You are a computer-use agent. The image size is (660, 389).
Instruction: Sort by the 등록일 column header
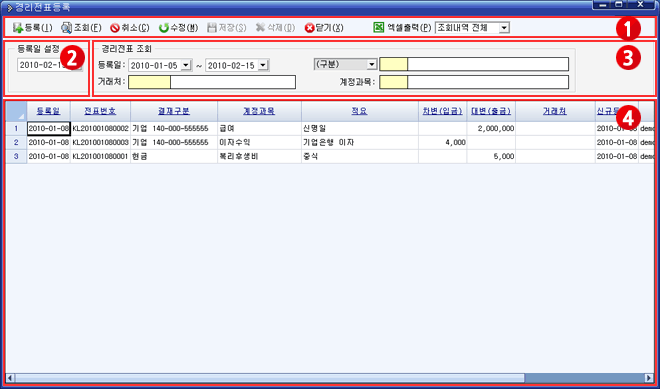click(48, 111)
